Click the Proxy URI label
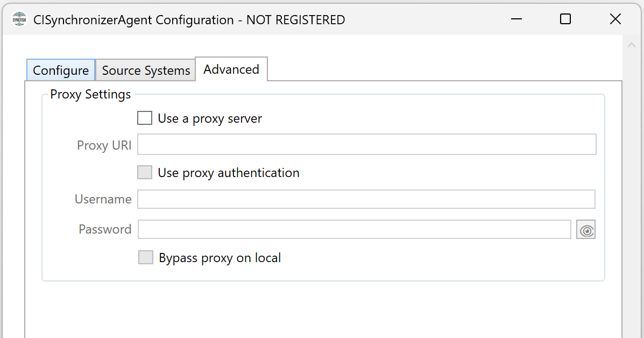The width and height of the screenshot is (644, 338). pyautogui.click(x=104, y=145)
